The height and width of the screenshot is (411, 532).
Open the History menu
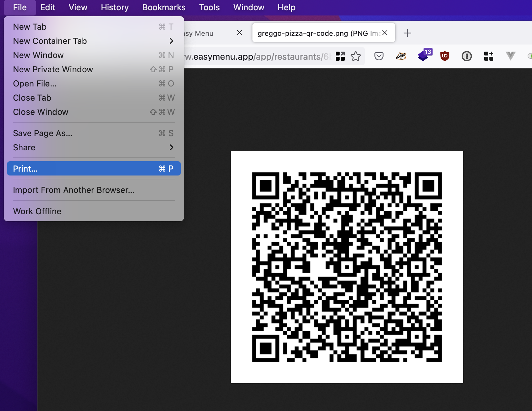pyautogui.click(x=115, y=7)
